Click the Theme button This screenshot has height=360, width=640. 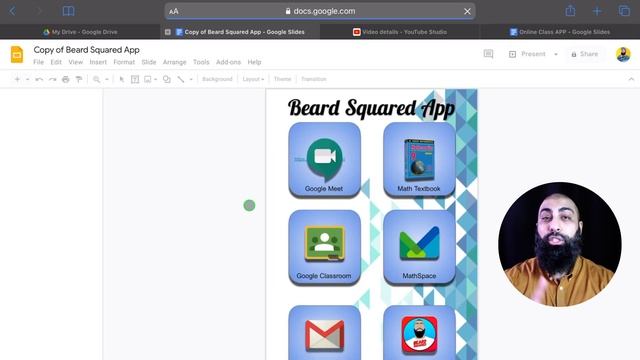tap(282, 79)
